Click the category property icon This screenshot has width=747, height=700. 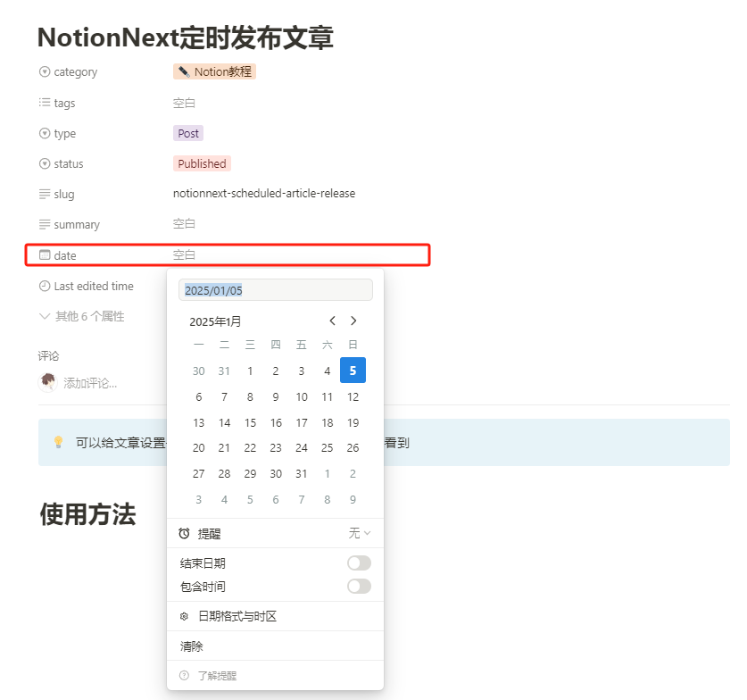[x=45, y=72]
